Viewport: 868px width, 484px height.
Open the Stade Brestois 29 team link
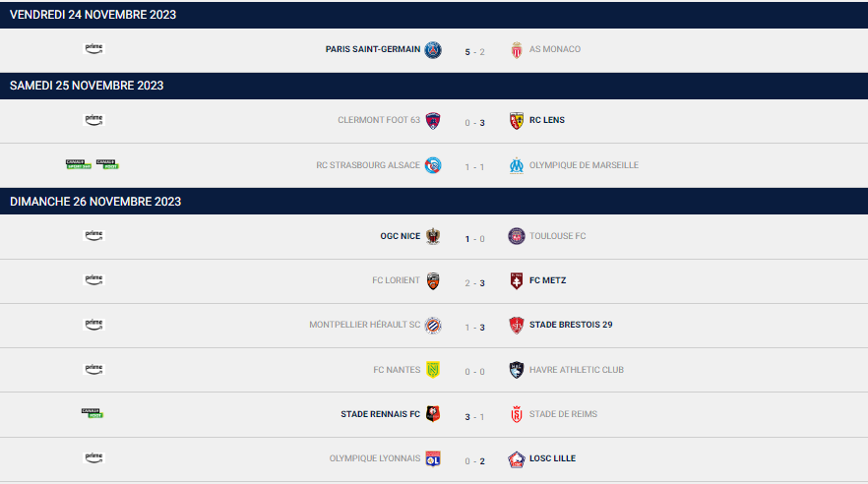(571, 325)
